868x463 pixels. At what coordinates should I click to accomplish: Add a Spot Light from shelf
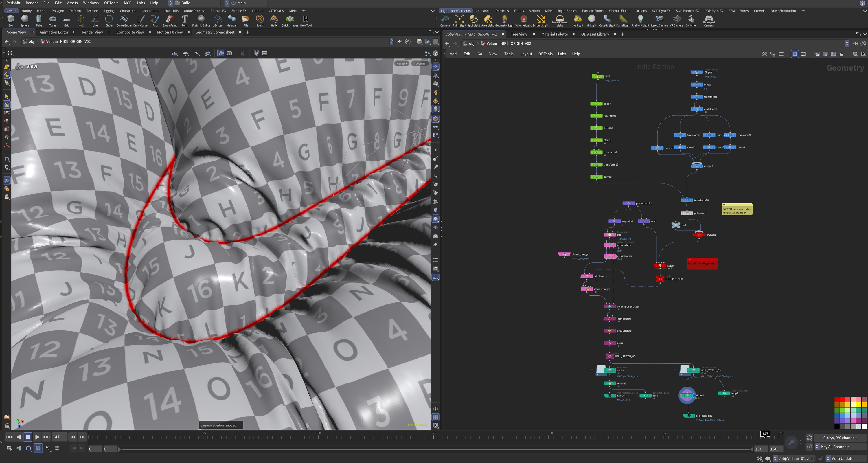473,21
